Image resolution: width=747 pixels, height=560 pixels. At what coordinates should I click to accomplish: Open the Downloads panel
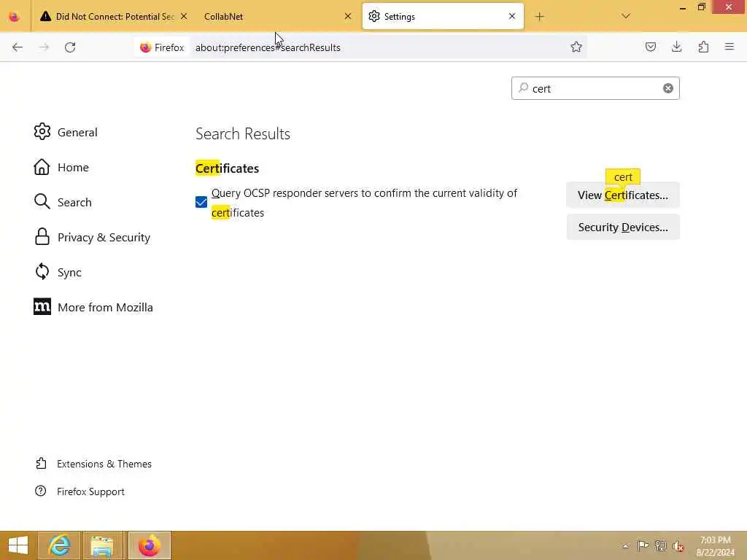coord(676,47)
